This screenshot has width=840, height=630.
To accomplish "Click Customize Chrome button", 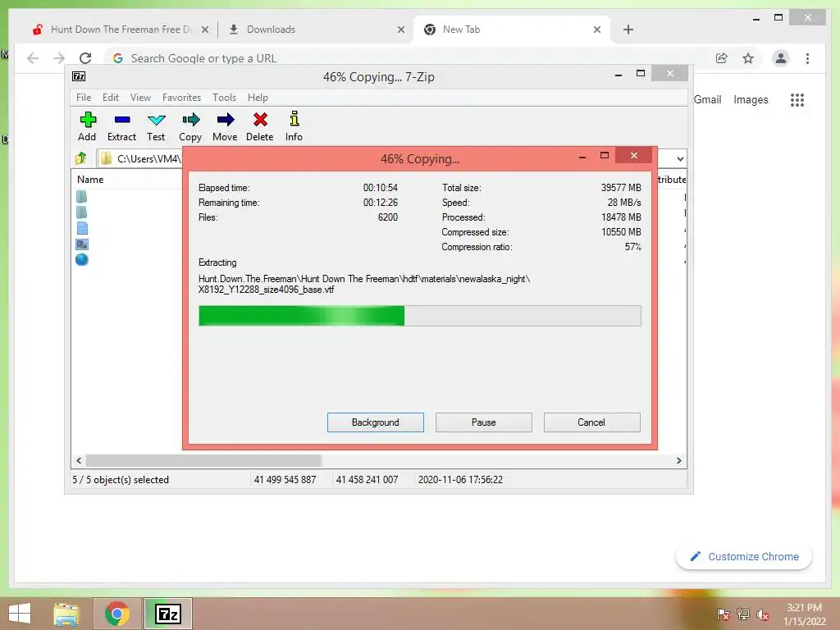I will 744,557.
